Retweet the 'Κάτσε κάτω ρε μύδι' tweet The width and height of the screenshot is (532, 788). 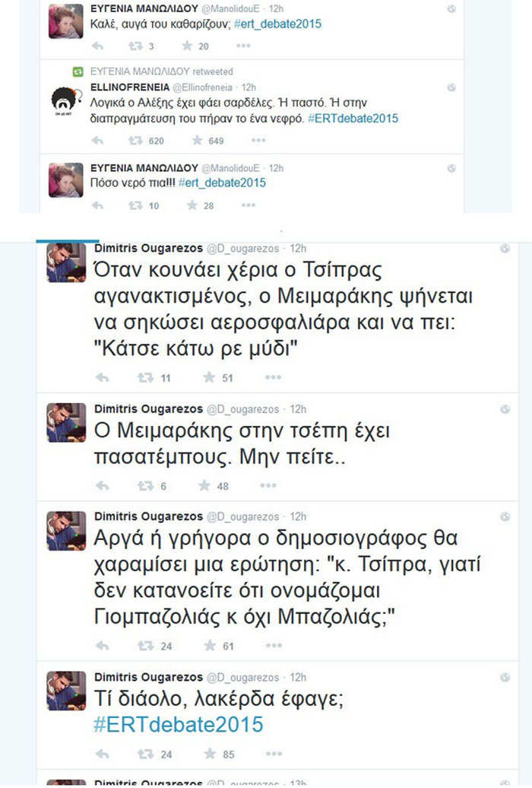pyautogui.click(x=144, y=377)
